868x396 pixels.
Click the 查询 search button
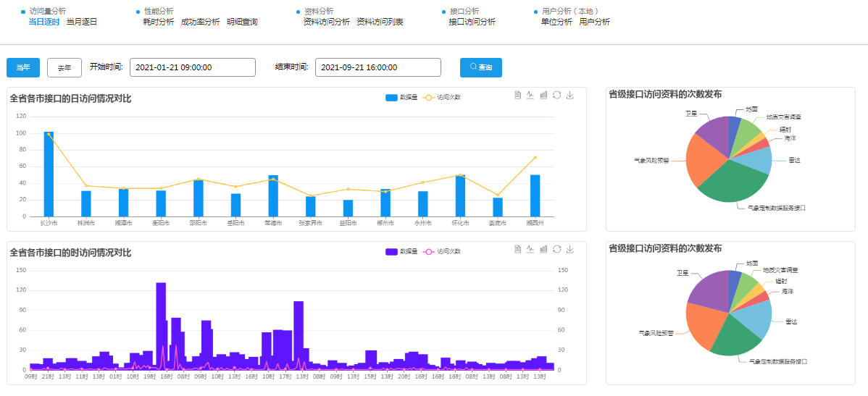(480, 67)
